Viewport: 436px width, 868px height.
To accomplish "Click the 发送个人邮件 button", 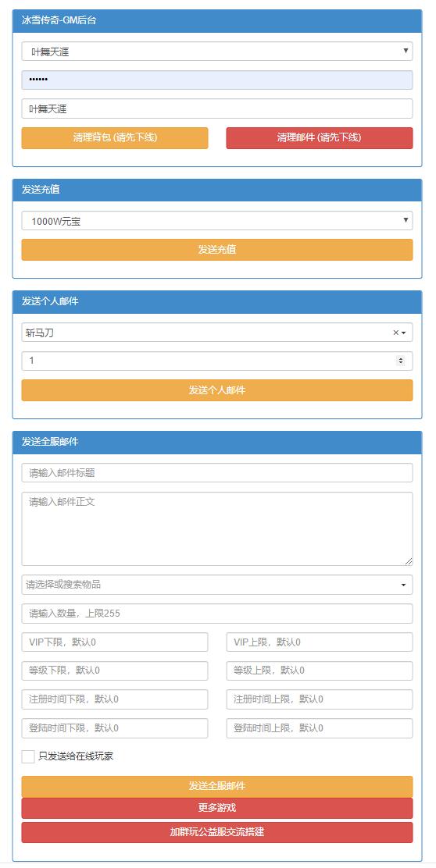I will click(x=217, y=390).
